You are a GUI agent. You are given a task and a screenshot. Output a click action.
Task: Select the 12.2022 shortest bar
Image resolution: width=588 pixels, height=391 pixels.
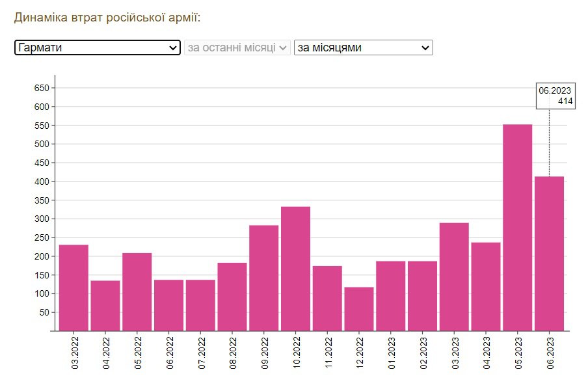(359, 309)
